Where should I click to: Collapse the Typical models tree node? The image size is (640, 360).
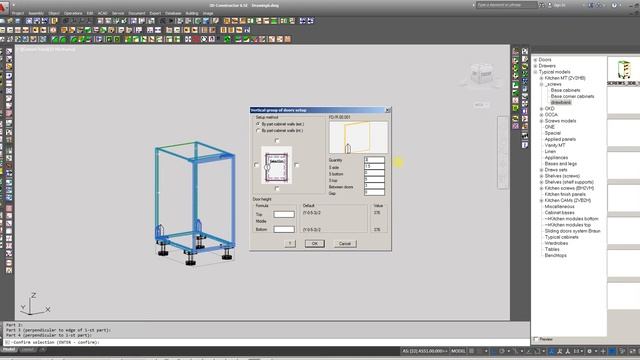point(536,72)
